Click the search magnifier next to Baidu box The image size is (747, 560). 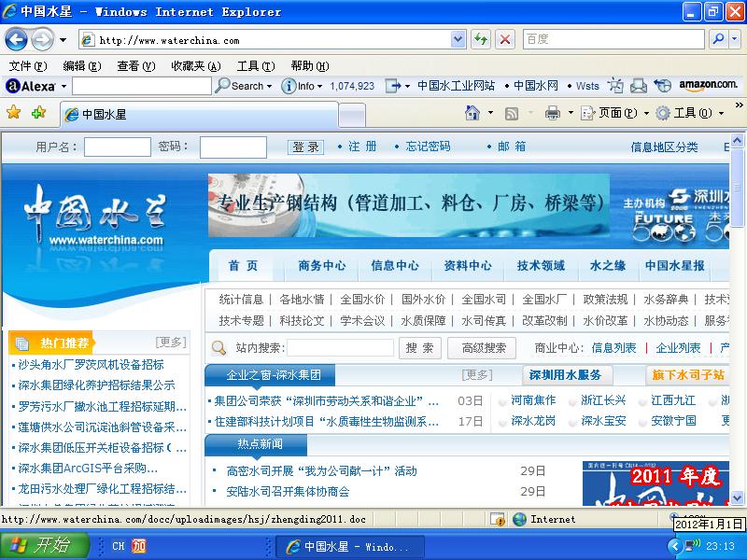718,39
